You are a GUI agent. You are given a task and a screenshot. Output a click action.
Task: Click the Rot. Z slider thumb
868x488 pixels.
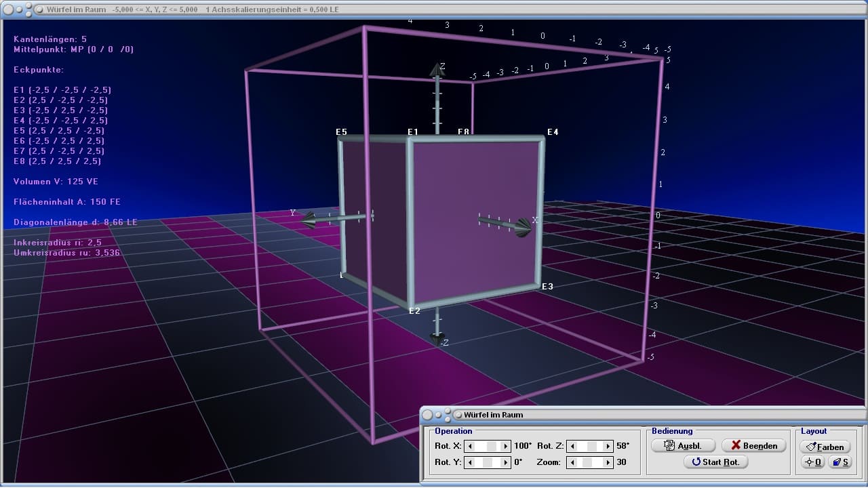click(591, 446)
